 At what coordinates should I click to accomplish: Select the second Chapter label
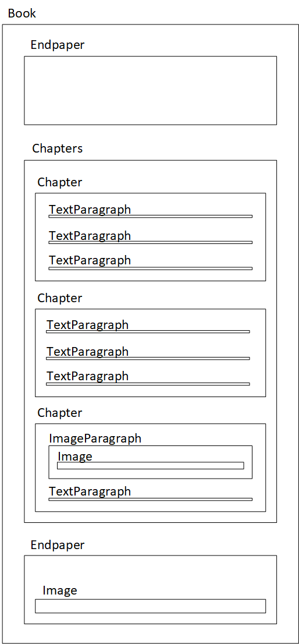click(x=60, y=298)
